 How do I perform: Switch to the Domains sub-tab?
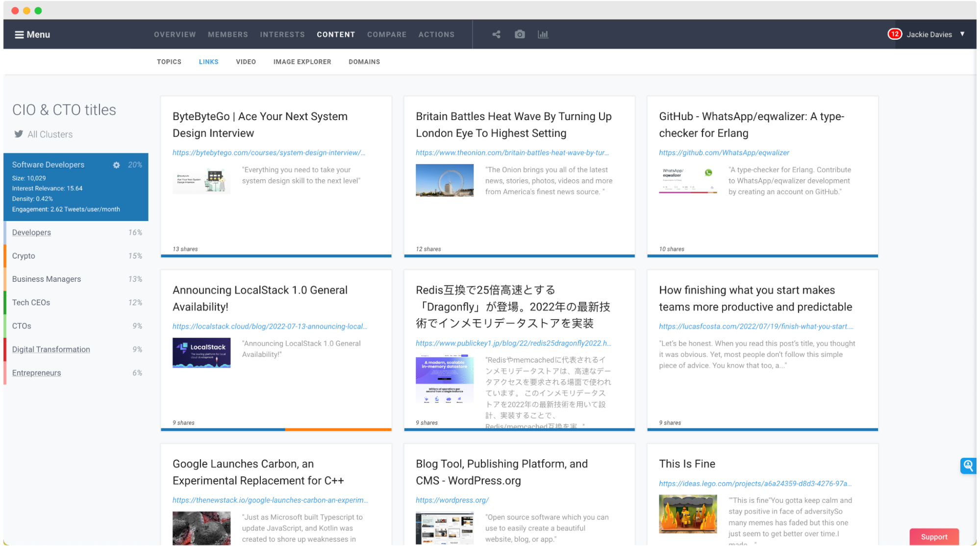pyautogui.click(x=364, y=62)
